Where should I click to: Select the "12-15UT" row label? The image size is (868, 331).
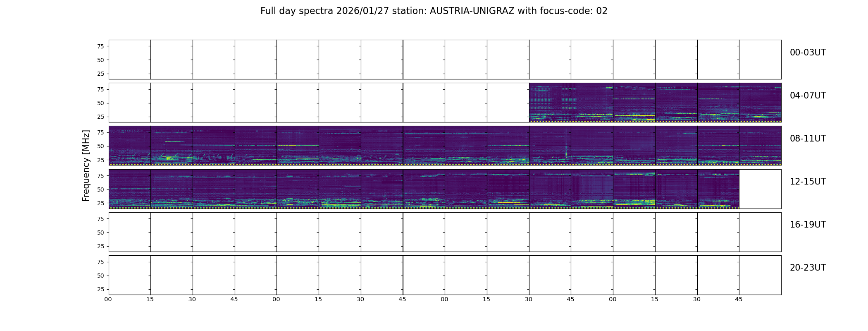pos(808,182)
